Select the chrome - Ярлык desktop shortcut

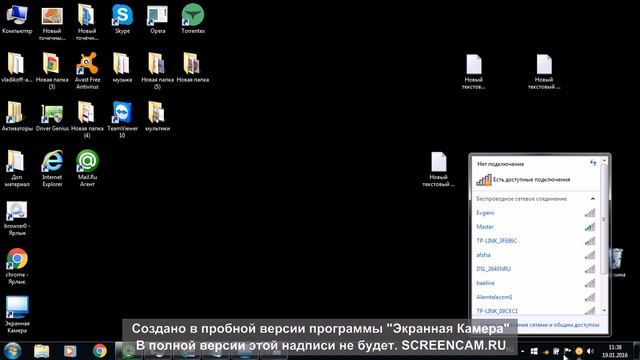17,266
